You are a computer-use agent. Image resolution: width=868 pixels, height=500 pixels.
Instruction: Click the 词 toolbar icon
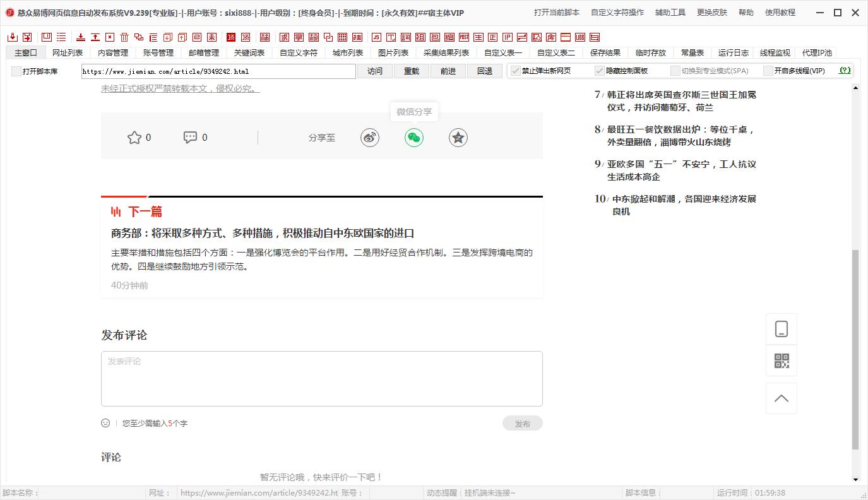pos(405,37)
